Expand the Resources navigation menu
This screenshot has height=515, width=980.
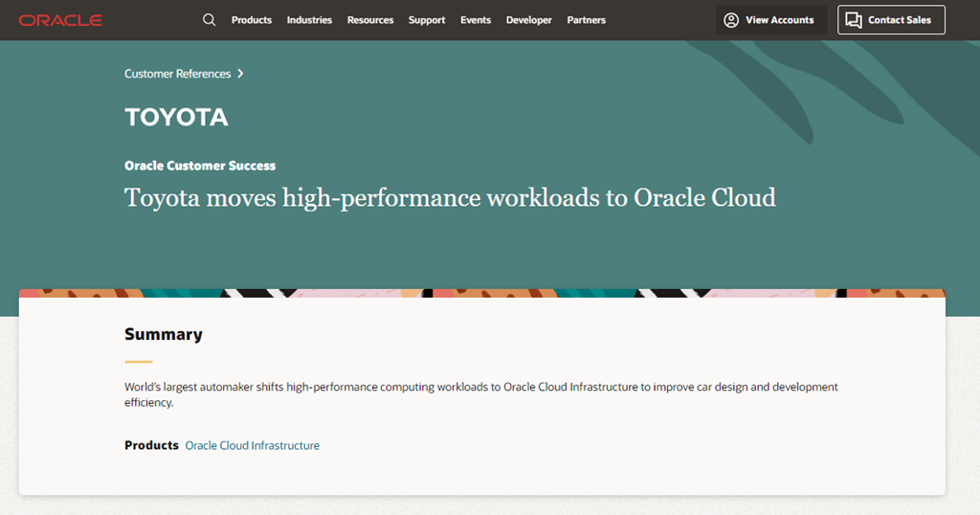pos(370,20)
